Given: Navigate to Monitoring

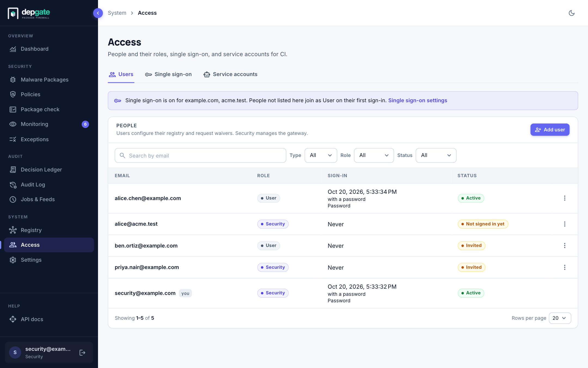Looking at the screenshot, I should (49, 124).
